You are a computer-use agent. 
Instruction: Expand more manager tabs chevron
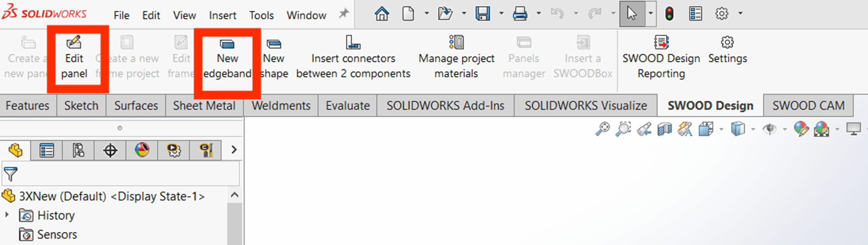coord(234,150)
